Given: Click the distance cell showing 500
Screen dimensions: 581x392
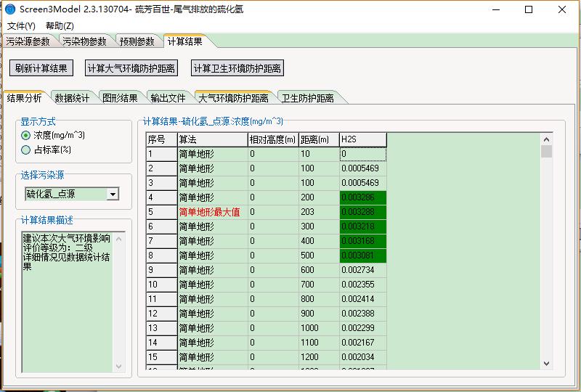Looking at the screenshot, I should [x=319, y=256].
